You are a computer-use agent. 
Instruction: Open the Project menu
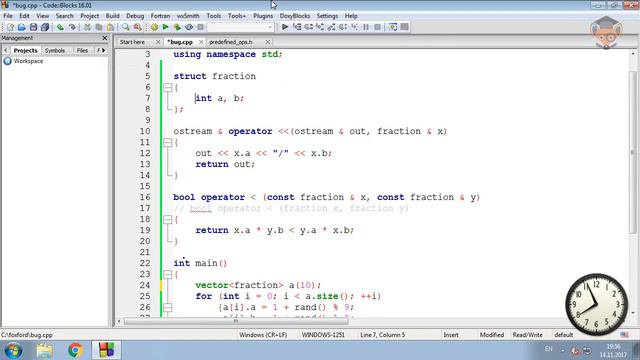[x=89, y=16]
